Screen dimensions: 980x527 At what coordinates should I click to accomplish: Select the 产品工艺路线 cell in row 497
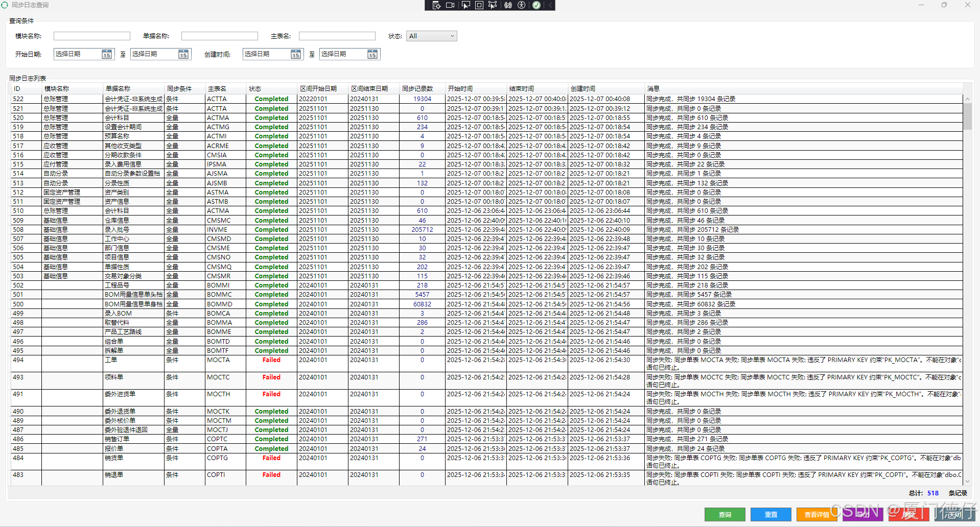(x=134, y=332)
